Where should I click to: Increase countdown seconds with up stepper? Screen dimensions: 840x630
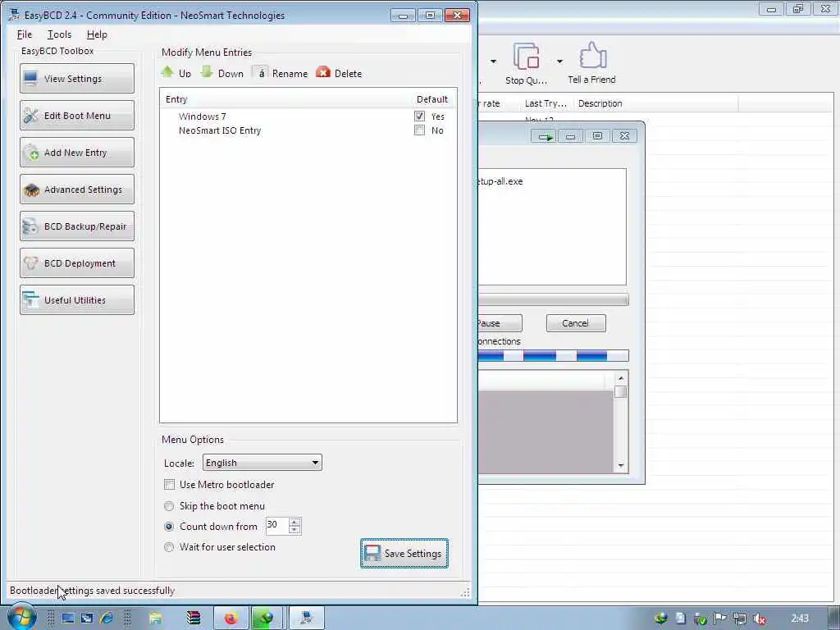tap(294, 522)
